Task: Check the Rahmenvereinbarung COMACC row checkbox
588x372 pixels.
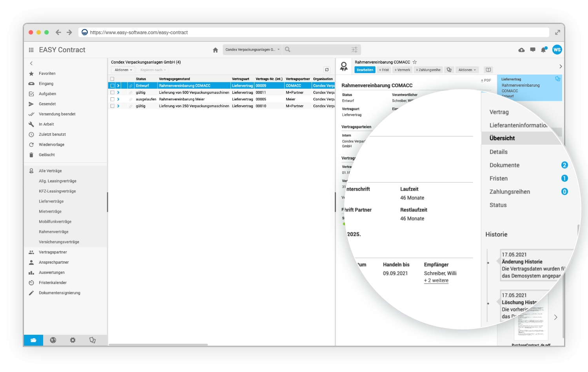Action: (x=113, y=86)
